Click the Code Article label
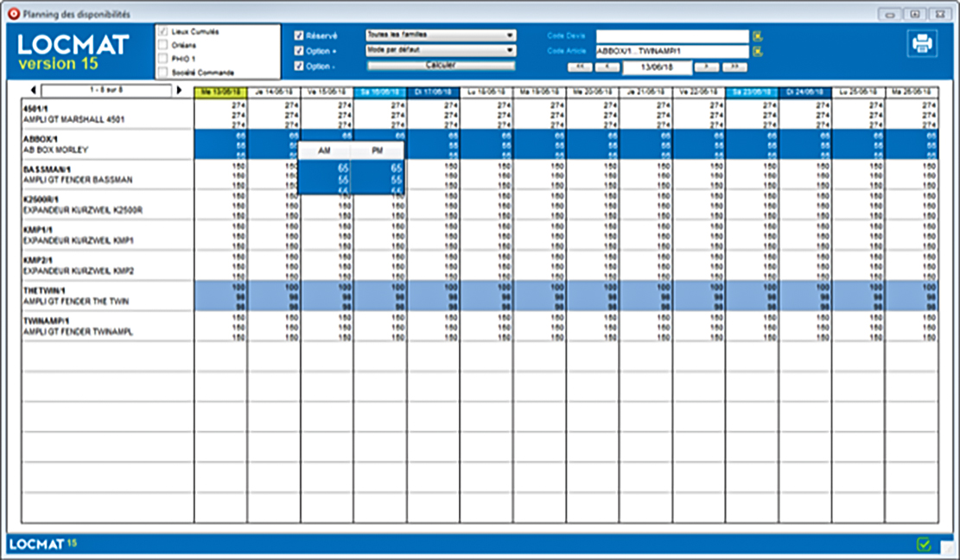The image size is (960, 560). (566, 51)
